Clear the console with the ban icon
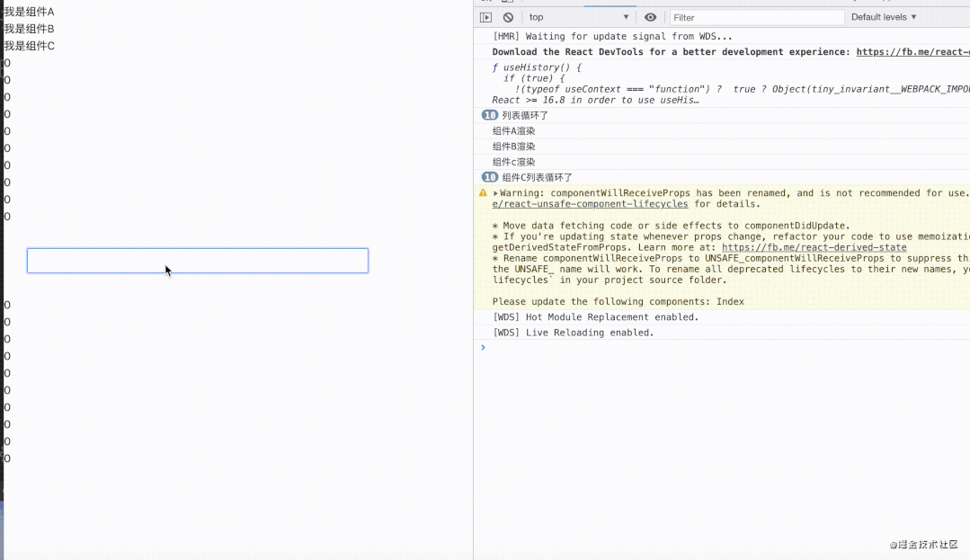The height and width of the screenshot is (560, 970). pyautogui.click(x=508, y=17)
